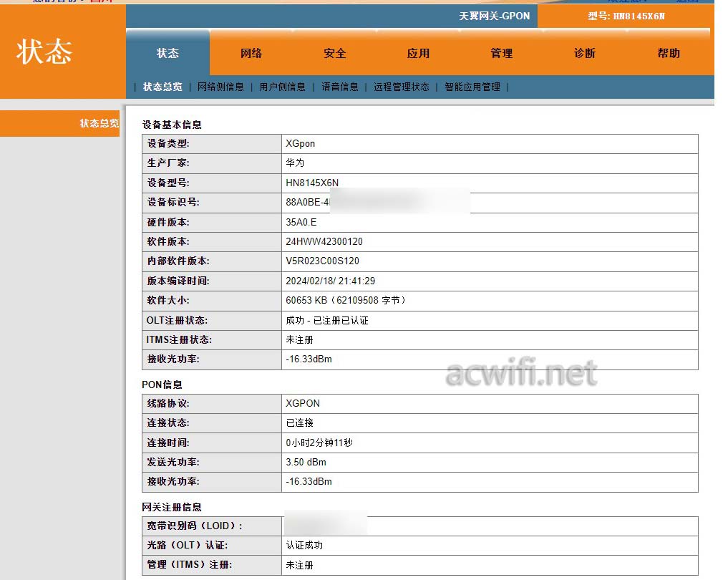Click the PON信息 section heading
This screenshot has width=728, height=580.
click(x=162, y=385)
